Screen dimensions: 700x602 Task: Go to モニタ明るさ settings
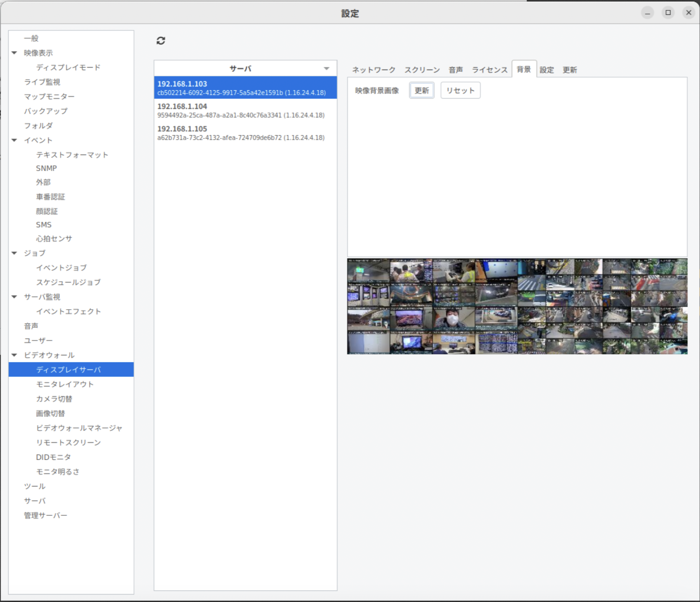58,472
